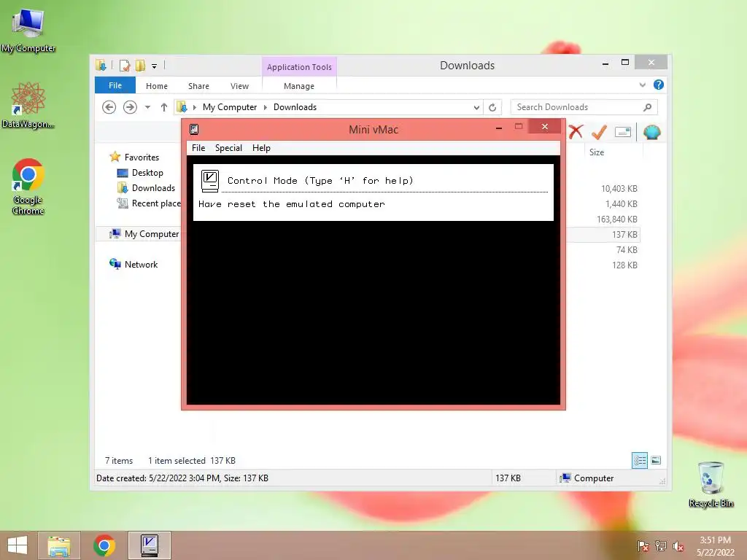Click the orange checkmark toolbar icon
Viewport: 747px width, 560px height.
coord(600,132)
